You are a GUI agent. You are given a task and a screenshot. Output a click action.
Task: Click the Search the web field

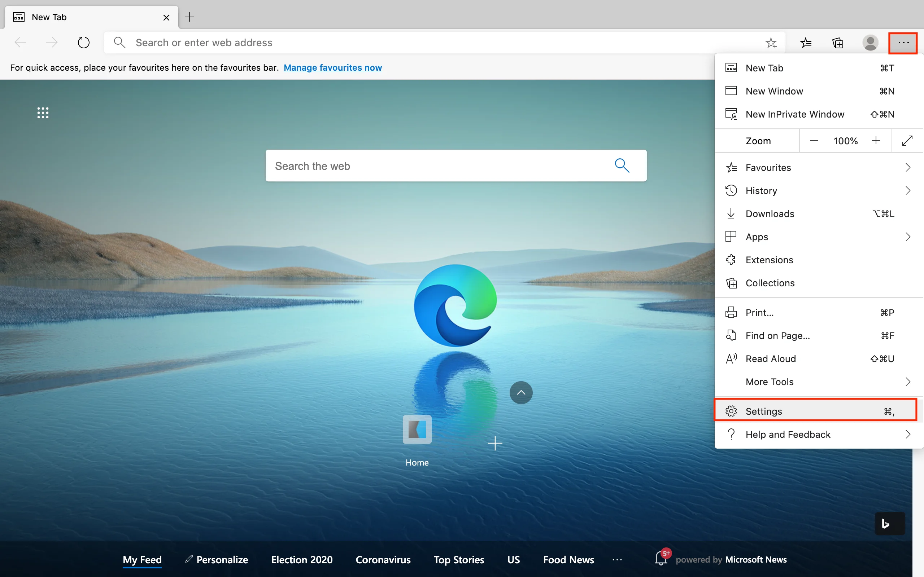pos(439,166)
